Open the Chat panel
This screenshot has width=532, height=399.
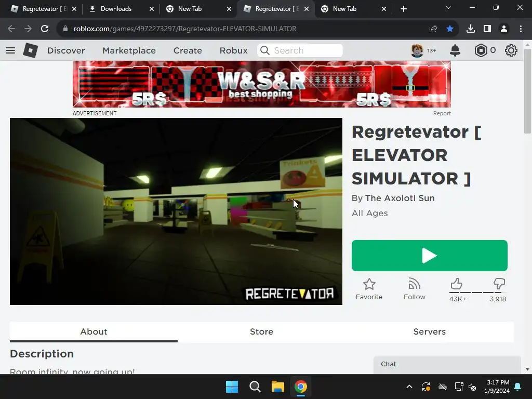[447, 364]
